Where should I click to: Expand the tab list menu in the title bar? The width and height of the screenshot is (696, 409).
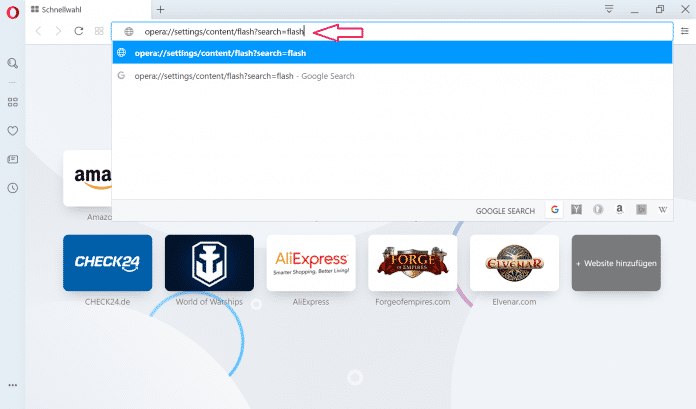[x=608, y=9]
